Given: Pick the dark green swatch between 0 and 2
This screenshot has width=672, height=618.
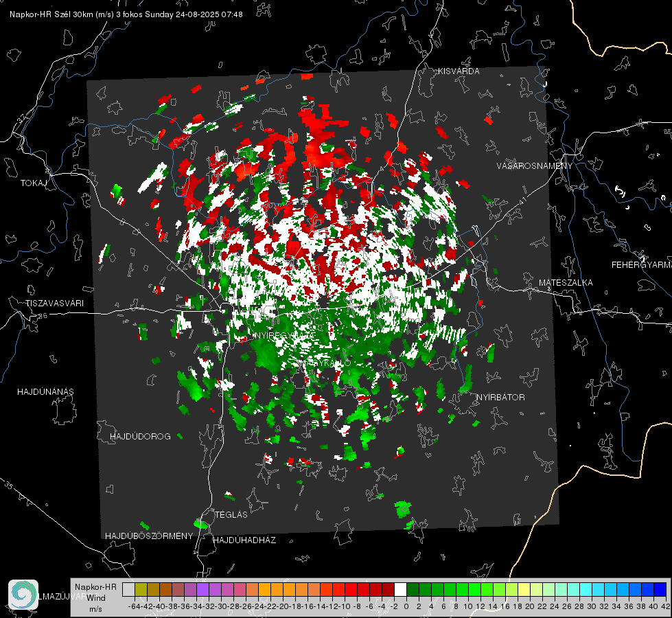Looking at the screenshot, I should tap(413, 589).
